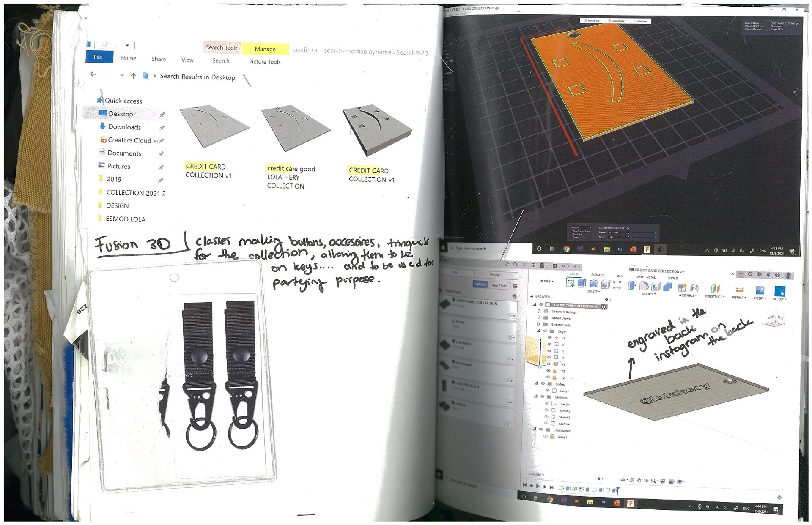Toggle visibility of Sketch1
This screenshot has height=525, width=812.
click(547, 403)
